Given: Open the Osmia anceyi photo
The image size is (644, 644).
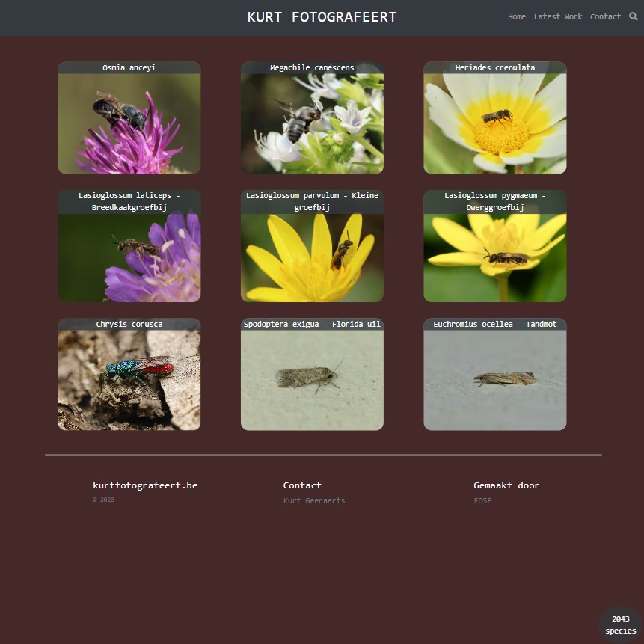Looking at the screenshot, I should click(x=129, y=123).
